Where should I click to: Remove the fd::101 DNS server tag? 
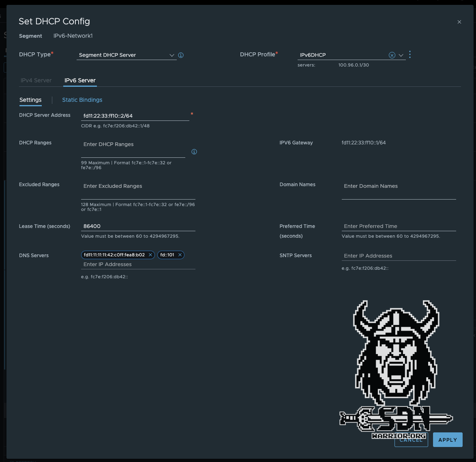pos(180,255)
